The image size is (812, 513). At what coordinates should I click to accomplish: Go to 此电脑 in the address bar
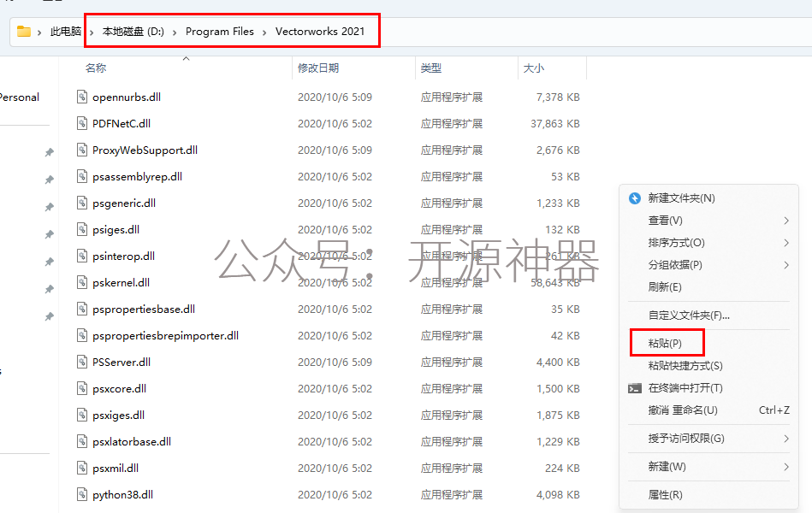coord(65,32)
